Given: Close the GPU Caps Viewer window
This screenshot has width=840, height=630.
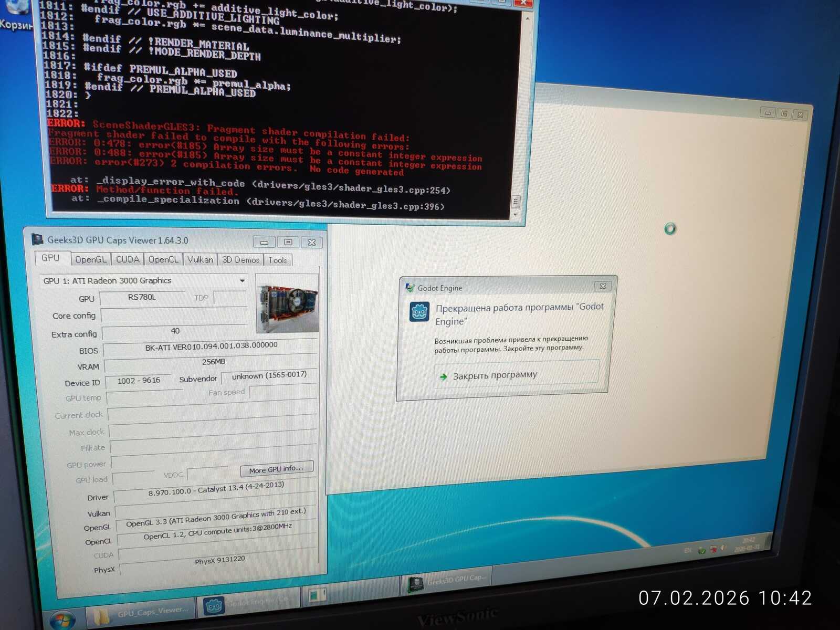Looking at the screenshot, I should tap(312, 242).
